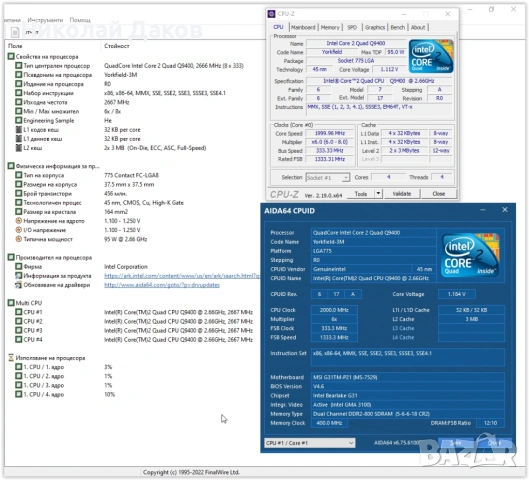Select the Производител на процесора group icon
The width and height of the screenshot is (529, 480).
pos(11,257)
